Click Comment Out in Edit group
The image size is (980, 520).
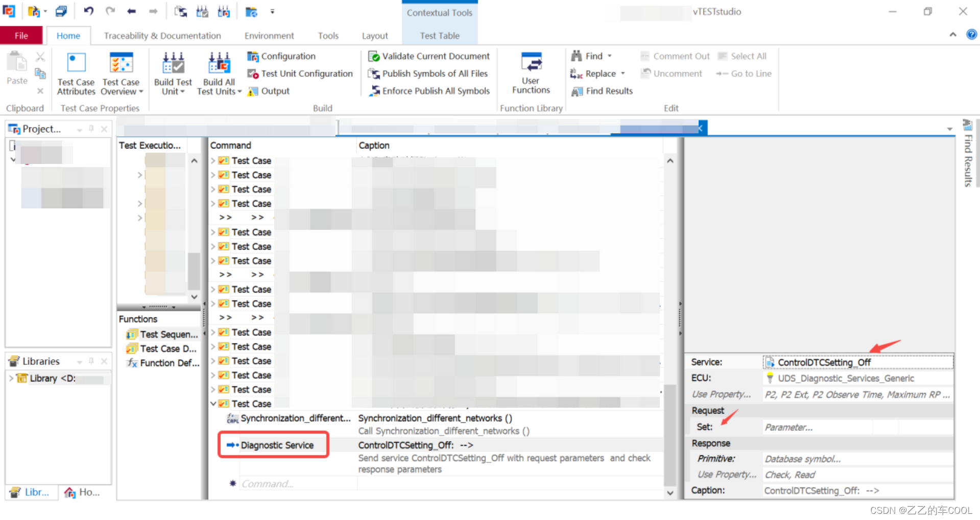point(675,56)
